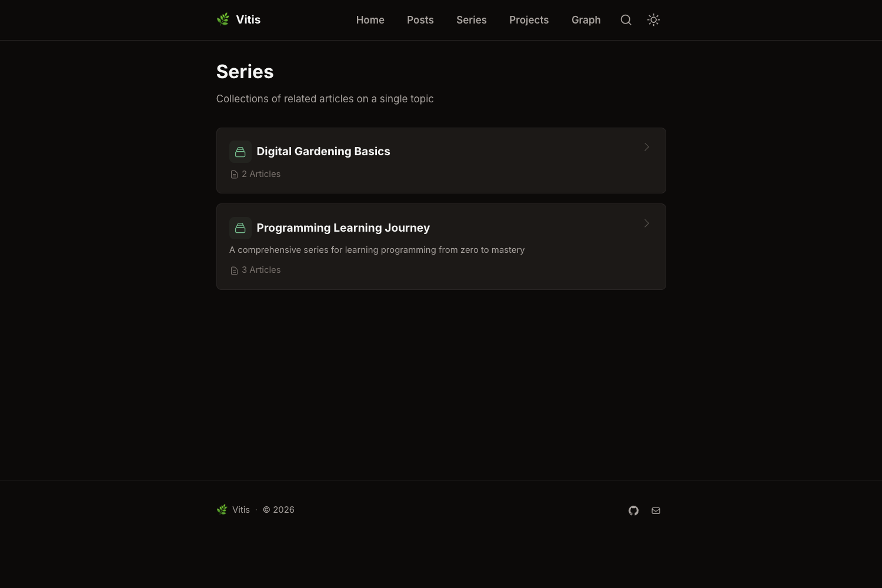
Task: Click the 'A comprehensive series for learning' description
Action: 377,250
